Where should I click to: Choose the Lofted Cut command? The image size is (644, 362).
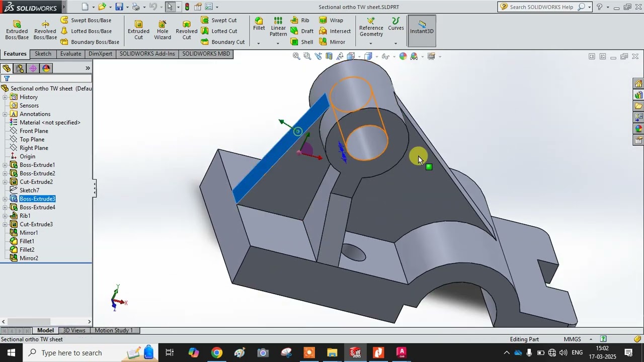point(219,31)
